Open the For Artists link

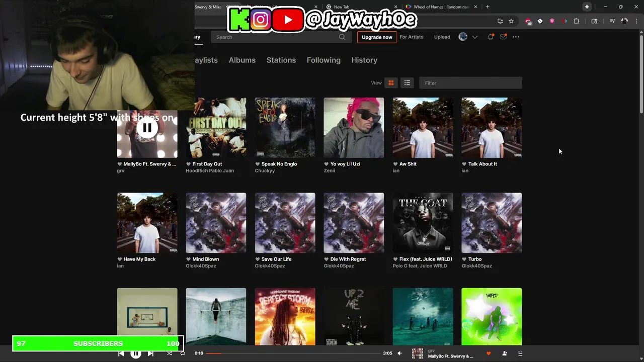point(412,37)
